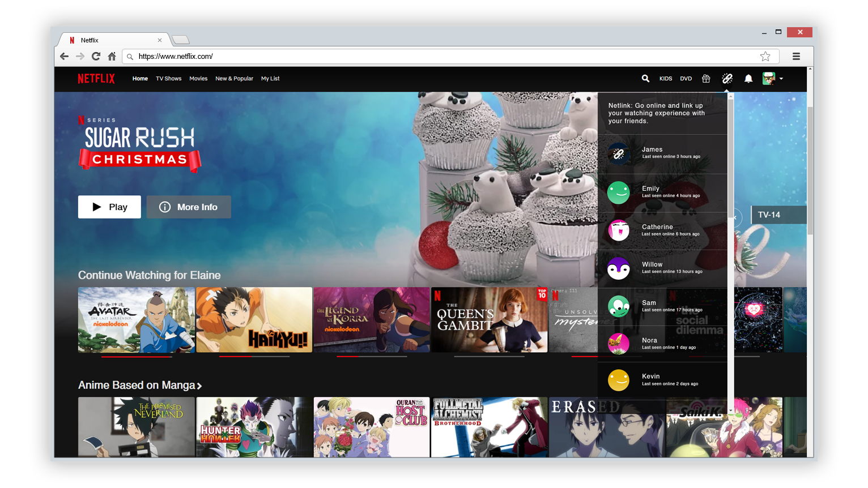The width and height of the screenshot is (868, 488).
Task: Click Sam's green avatar
Action: (619, 306)
